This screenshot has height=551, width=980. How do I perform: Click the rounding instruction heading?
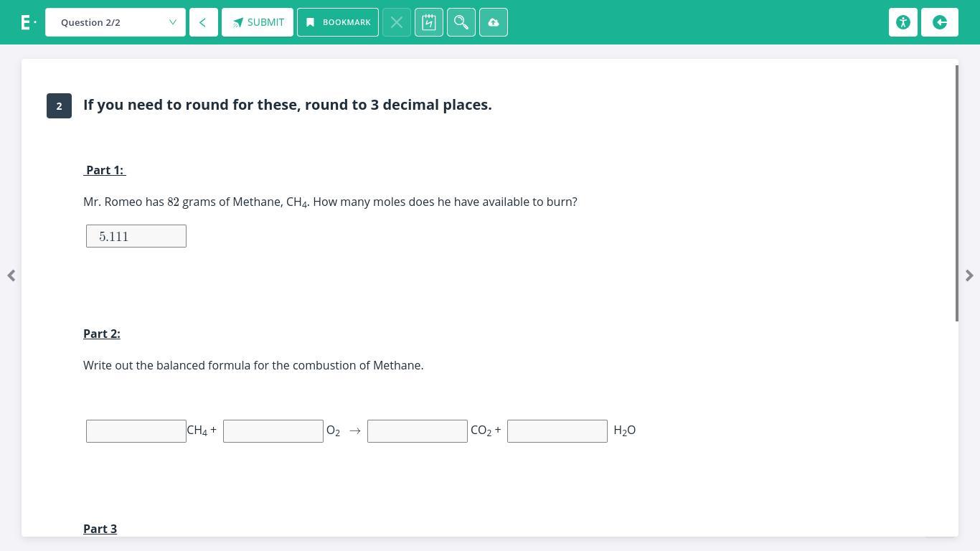click(288, 105)
